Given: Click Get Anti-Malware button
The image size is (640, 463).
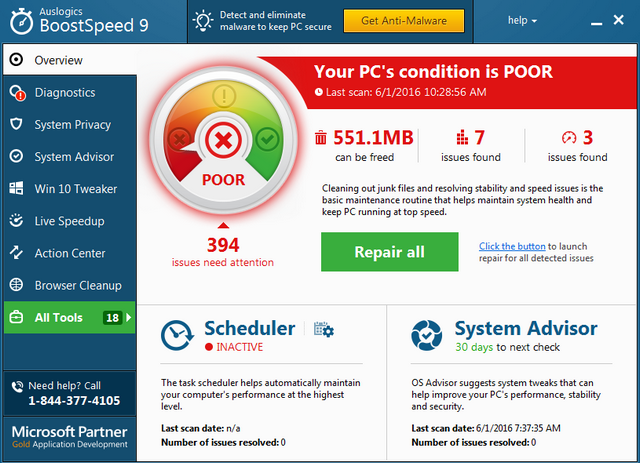Looking at the screenshot, I should [404, 21].
